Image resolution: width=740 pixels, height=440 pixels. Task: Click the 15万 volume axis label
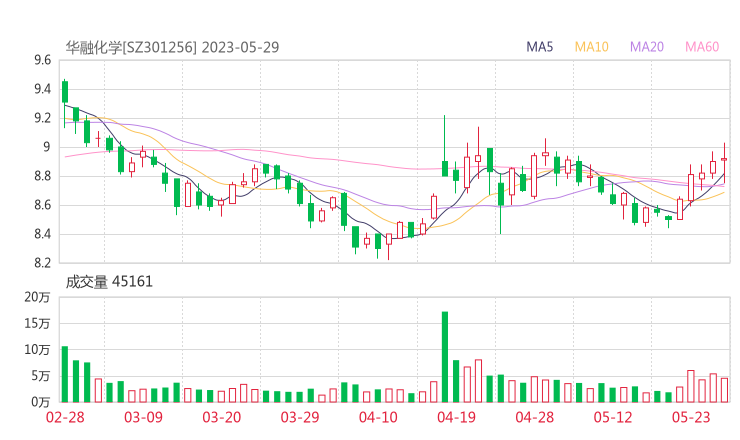pos(37,323)
